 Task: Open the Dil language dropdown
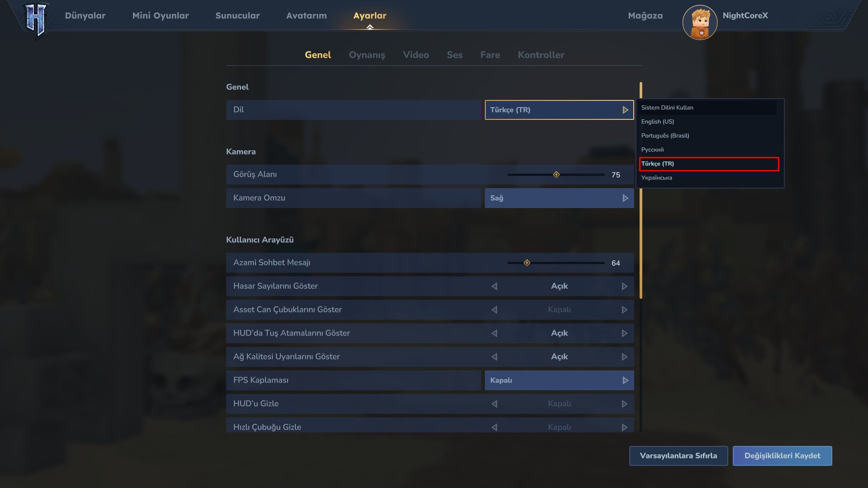(x=559, y=109)
